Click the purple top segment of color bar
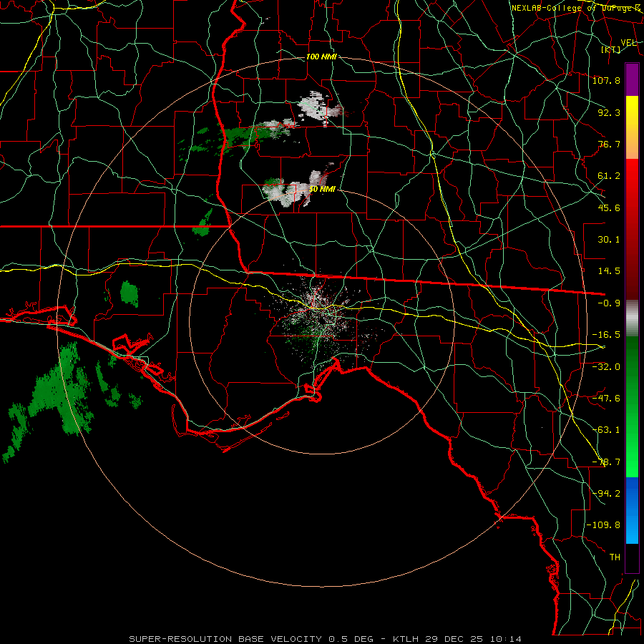 click(x=632, y=79)
